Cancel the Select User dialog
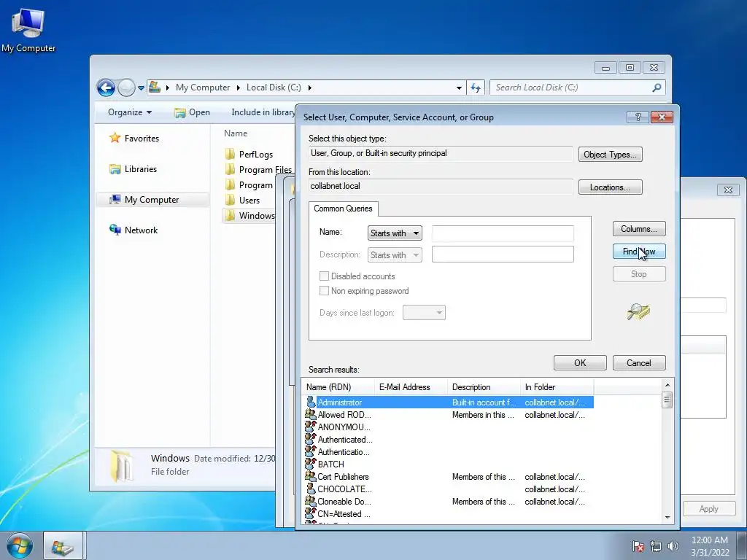Screen dimensions: 747x560 tap(639, 363)
